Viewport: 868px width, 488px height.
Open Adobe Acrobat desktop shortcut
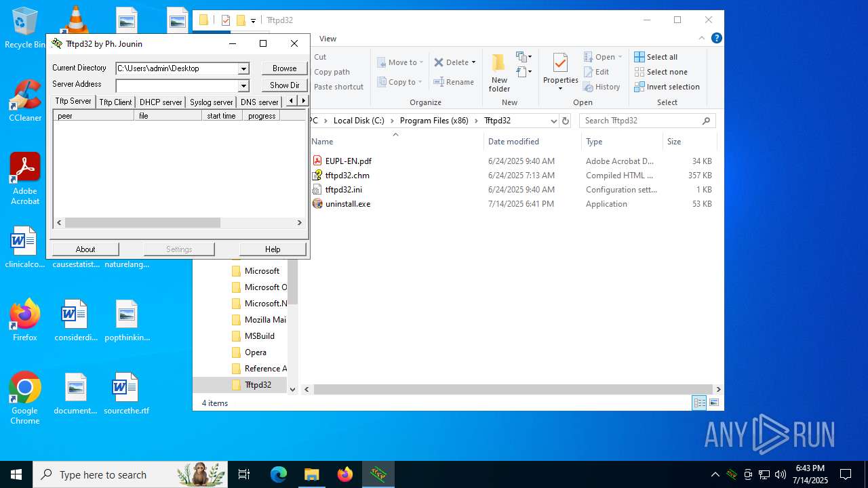[x=25, y=178]
